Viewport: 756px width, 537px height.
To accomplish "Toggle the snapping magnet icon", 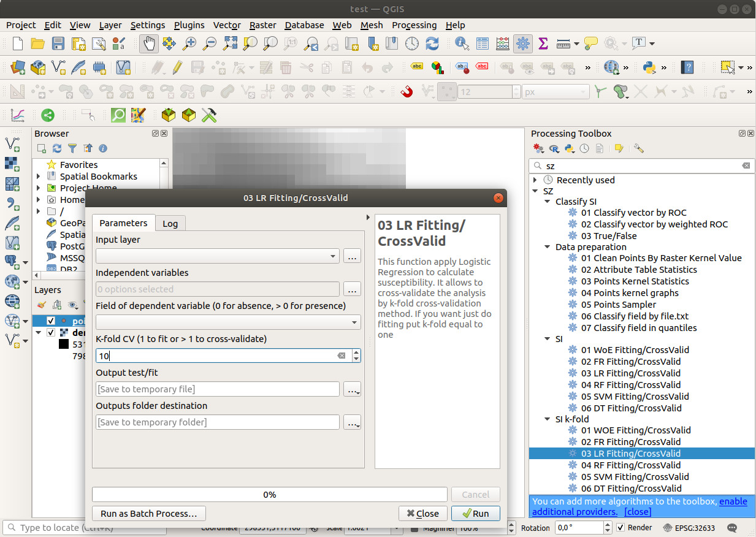I will (x=406, y=92).
